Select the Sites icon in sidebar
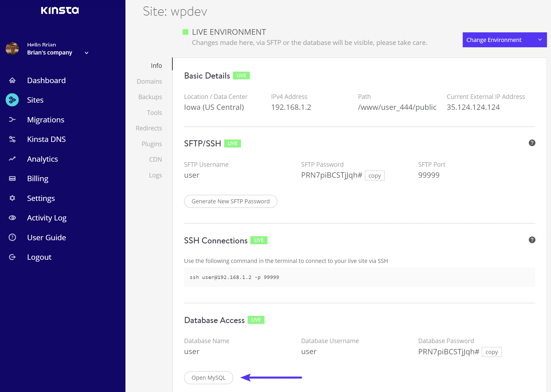This screenshot has width=551, height=392. [x=12, y=100]
